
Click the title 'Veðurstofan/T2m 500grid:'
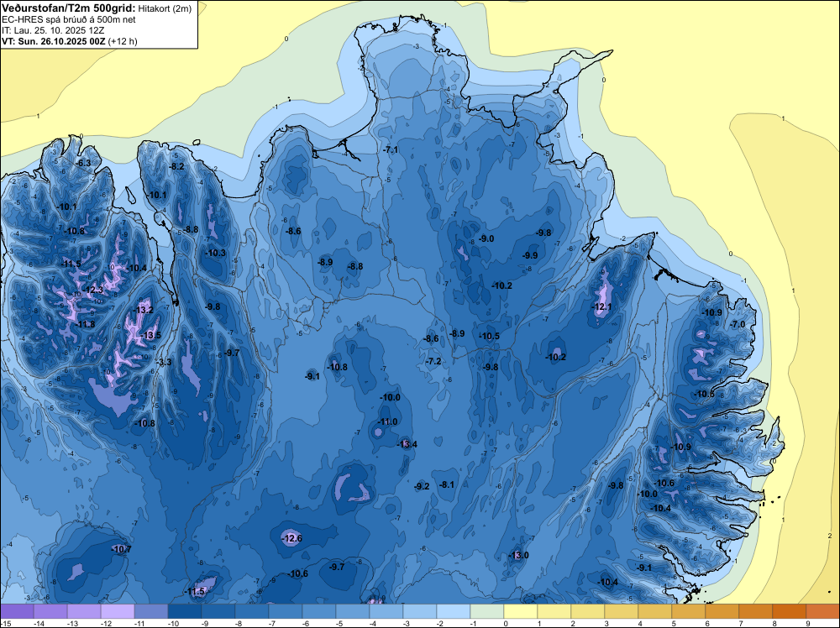click(x=69, y=8)
